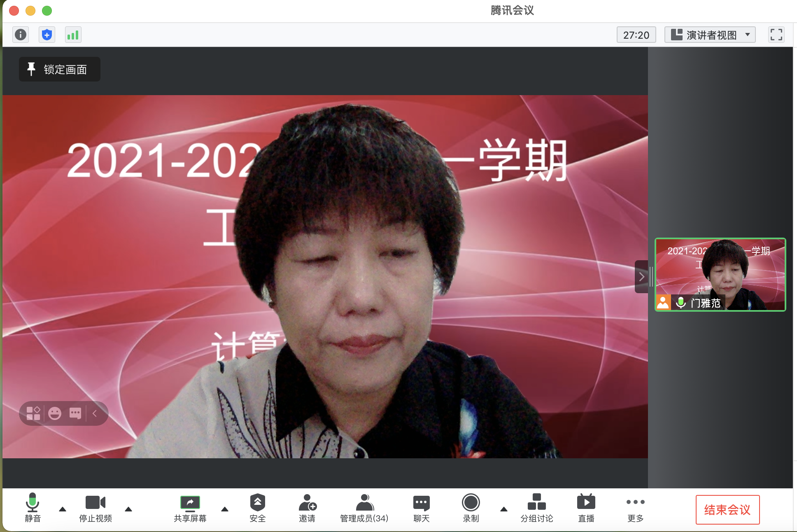797x532 pixels.
Task: Toggle 停止视频 camera off
Action: coord(96,508)
